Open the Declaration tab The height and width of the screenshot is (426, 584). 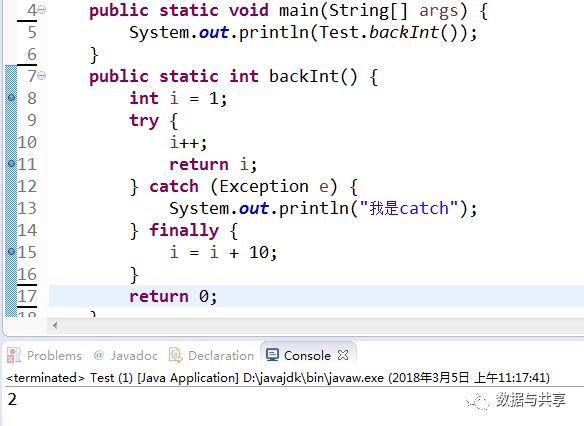[212, 356]
